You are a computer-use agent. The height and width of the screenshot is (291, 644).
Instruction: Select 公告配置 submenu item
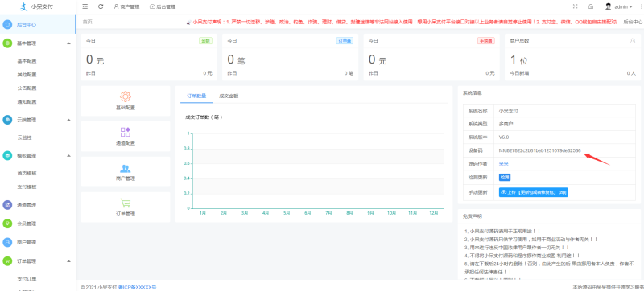click(27, 88)
